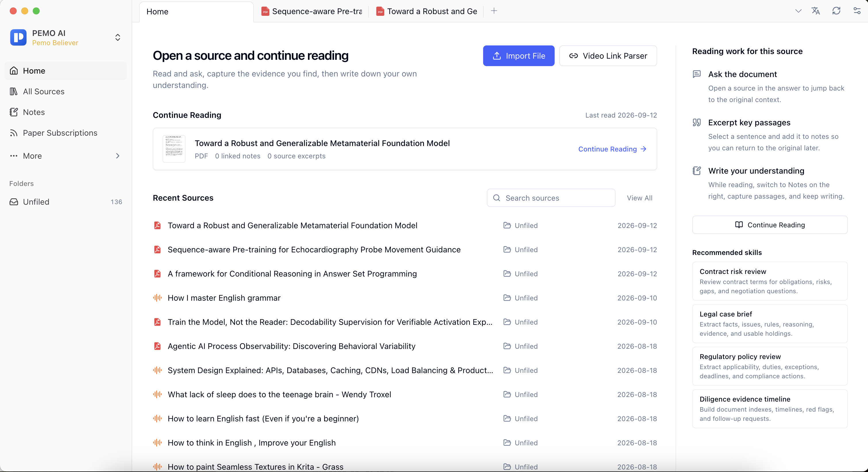This screenshot has width=868, height=472.
Task: Select the Home tab
Action: pyautogui.click(x=196, y=12)
